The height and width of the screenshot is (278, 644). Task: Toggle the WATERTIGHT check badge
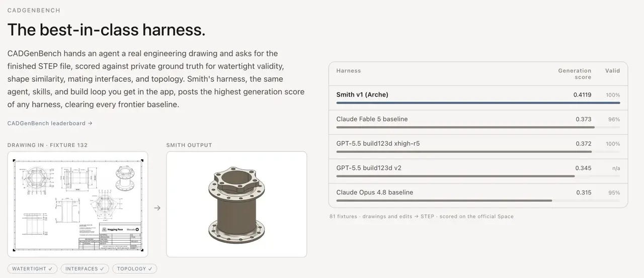[32, 269]
